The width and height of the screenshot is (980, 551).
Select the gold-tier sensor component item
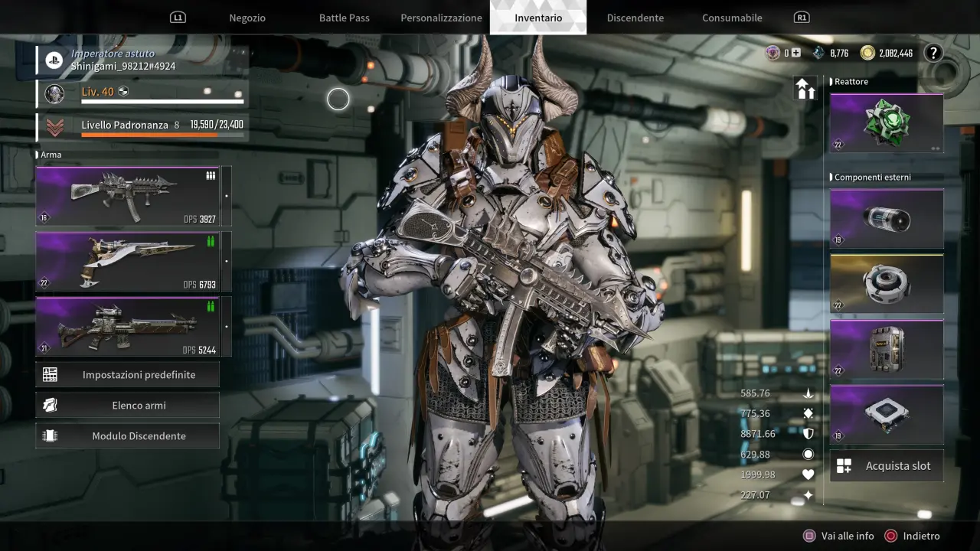tap(887, 284)
